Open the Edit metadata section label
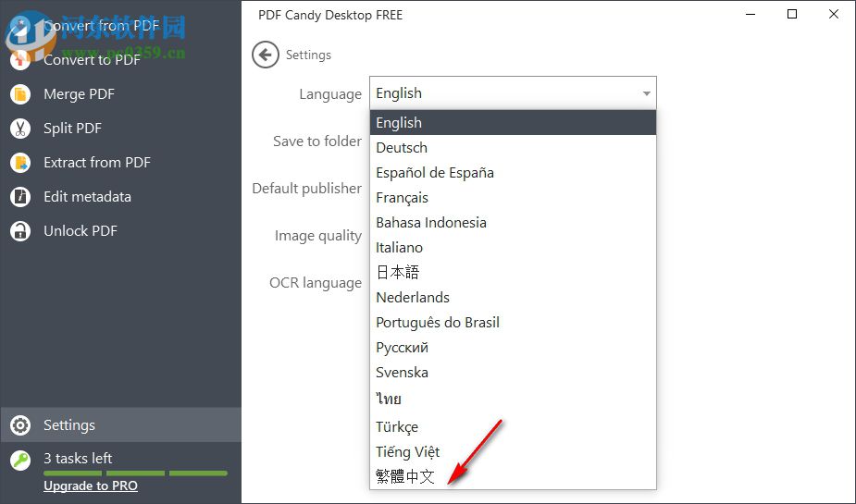The height and width of the screenshot is (504, 856). point(87,197)
